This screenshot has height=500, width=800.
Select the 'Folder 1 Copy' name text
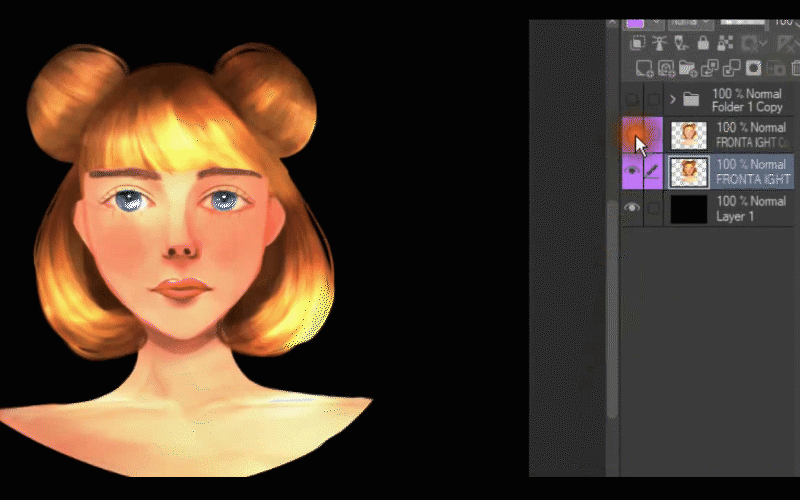click(747, 107)
